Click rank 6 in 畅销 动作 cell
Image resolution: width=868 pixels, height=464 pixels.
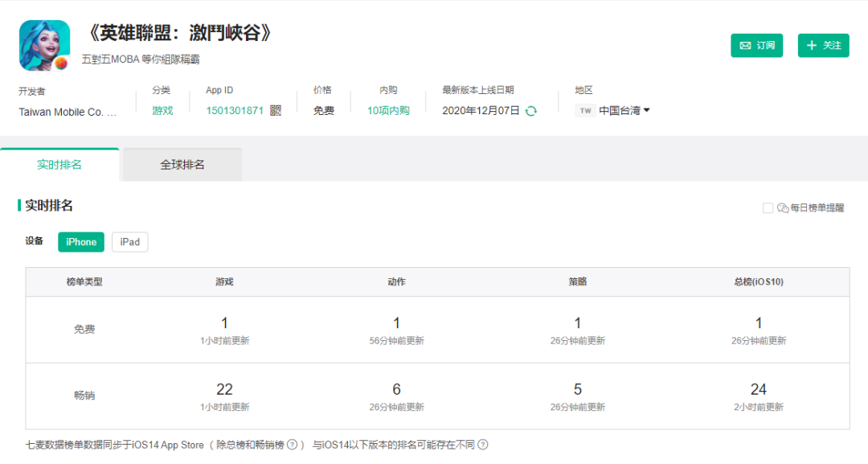coord(396,389)
